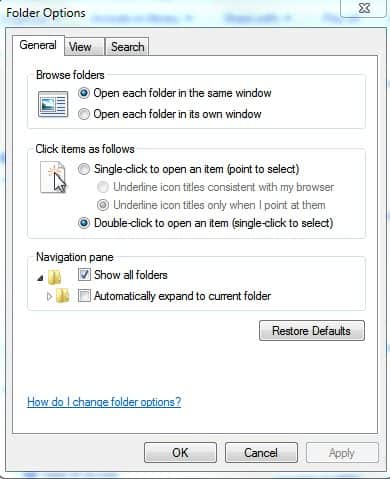This screenshot has height=479, width=390.
Task: Collapse the top folder tree arrow
Action: tap(40, 277)
